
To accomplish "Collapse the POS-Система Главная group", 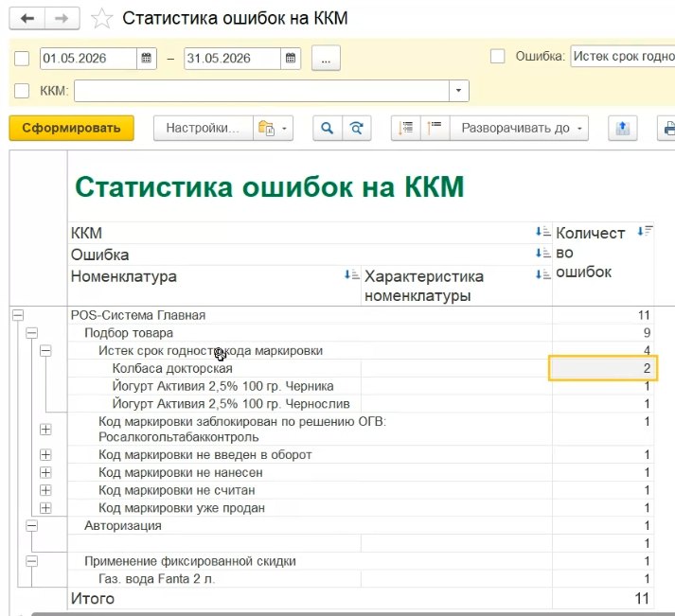I will pyautogui.click(x=18, y=315).
